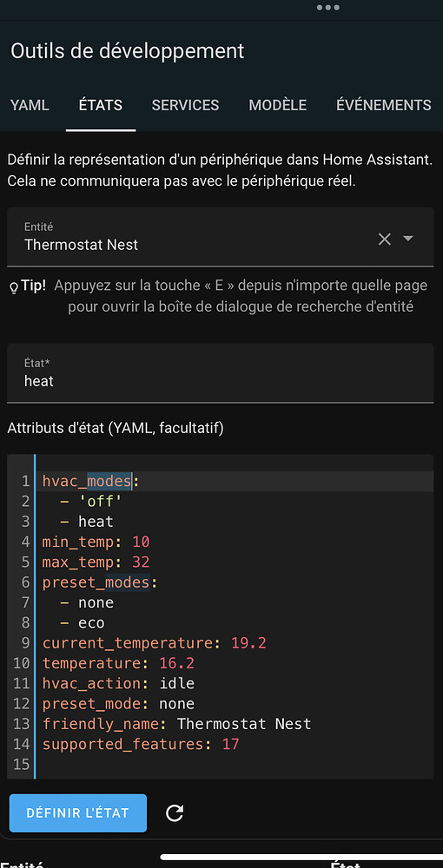Go to the MODÈLE tab
Viewport: 443px width, 868px height.
[278, 105]
